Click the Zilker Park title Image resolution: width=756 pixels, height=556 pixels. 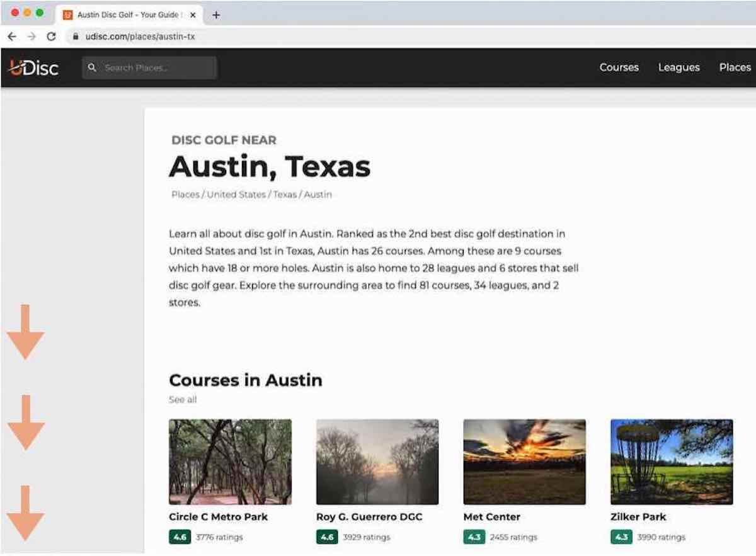pos(638,517)
